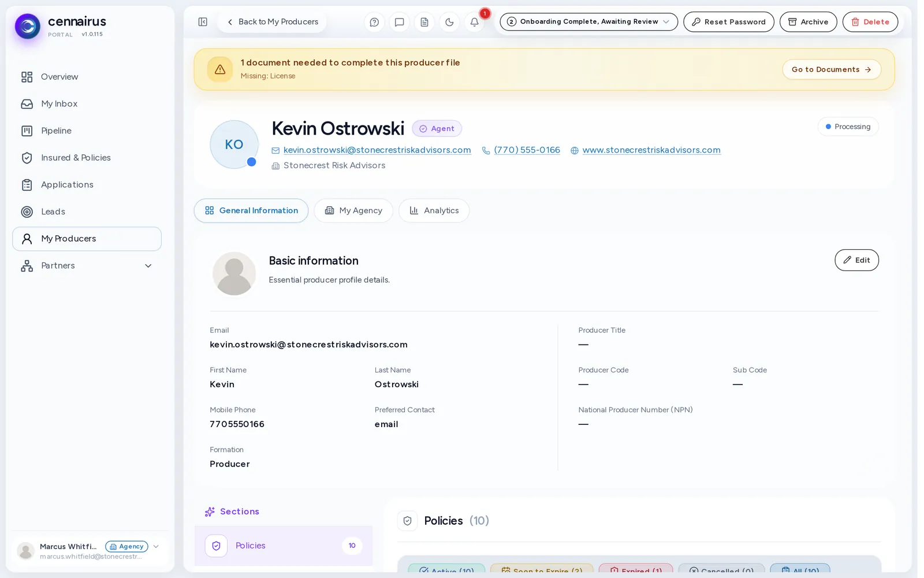Collapse the sidebar panel icon
This screenshot has height=578, width=924.
click(203, 22)
